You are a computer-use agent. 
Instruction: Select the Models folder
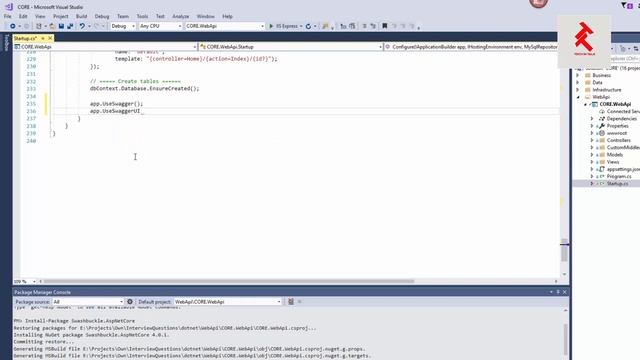tap(615, 155)
